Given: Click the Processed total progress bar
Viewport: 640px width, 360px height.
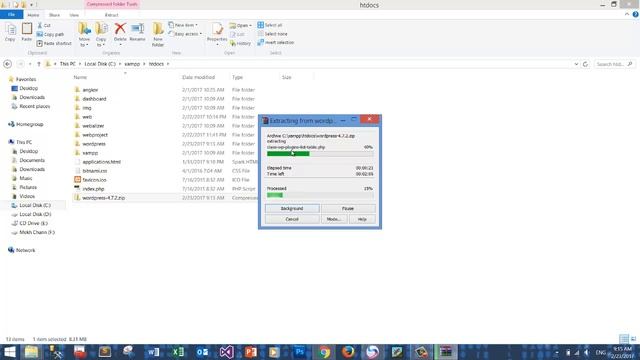Looking at the screenshot, I should pos(320,195).
